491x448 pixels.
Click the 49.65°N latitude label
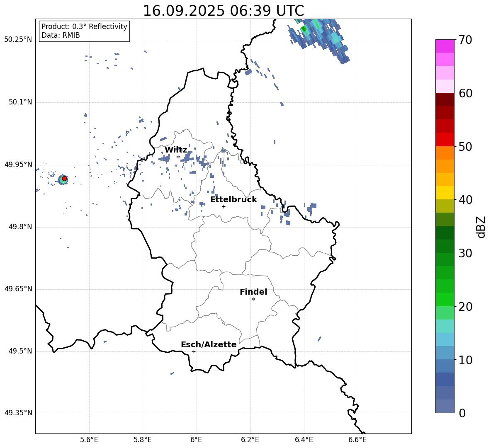coord(18,289)
